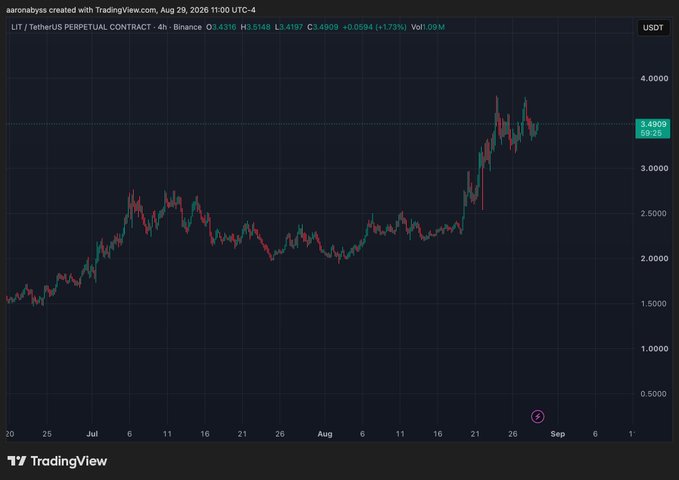Click the USDT currency button
Screen dimensions: 679x480
(653, 28)
